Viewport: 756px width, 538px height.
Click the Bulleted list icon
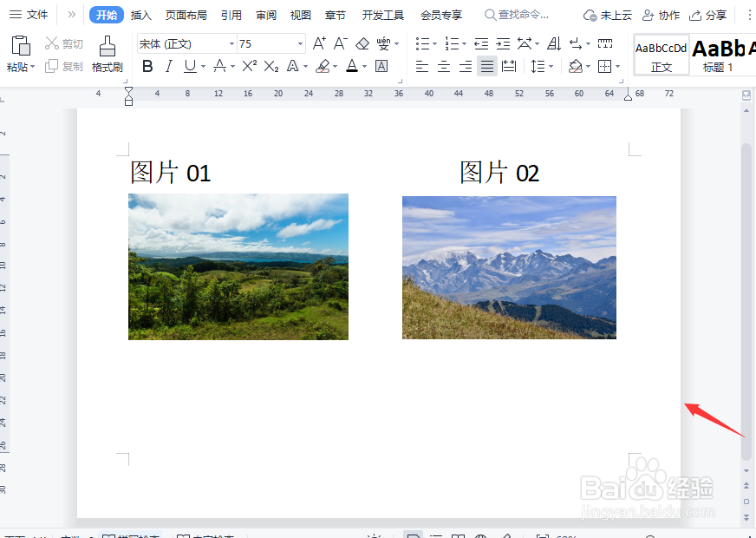422,44
